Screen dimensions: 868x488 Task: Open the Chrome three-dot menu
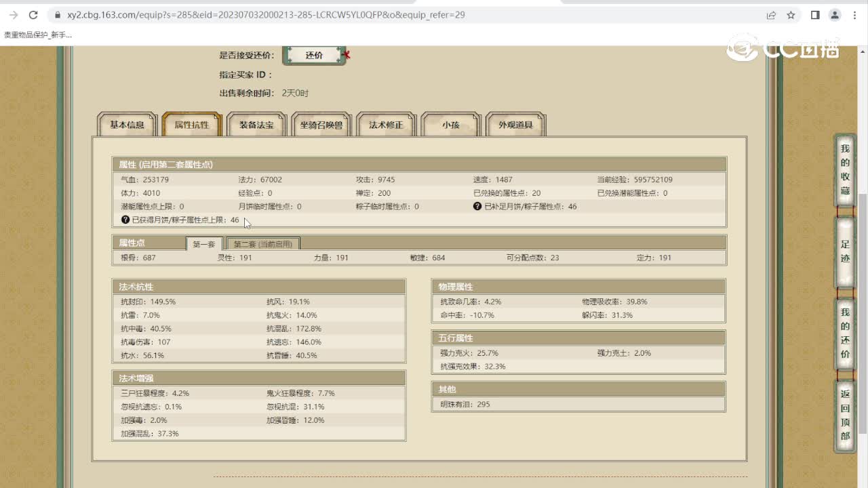tap(854, 15)
